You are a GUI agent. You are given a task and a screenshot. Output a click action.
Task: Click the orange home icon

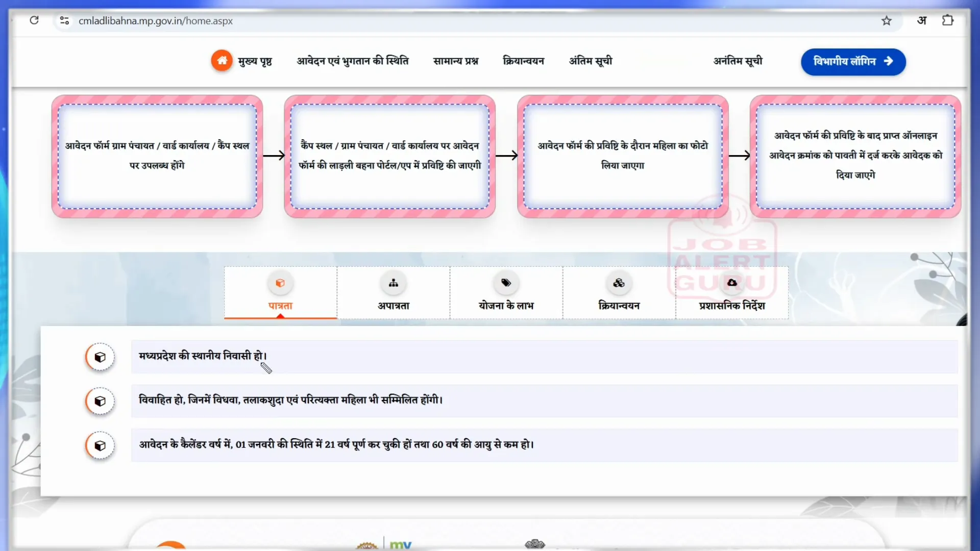(x=222, y=61)
